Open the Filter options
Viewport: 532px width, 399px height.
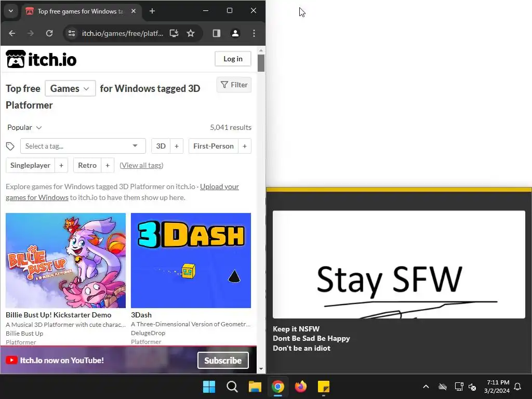(x=234, y=85)
